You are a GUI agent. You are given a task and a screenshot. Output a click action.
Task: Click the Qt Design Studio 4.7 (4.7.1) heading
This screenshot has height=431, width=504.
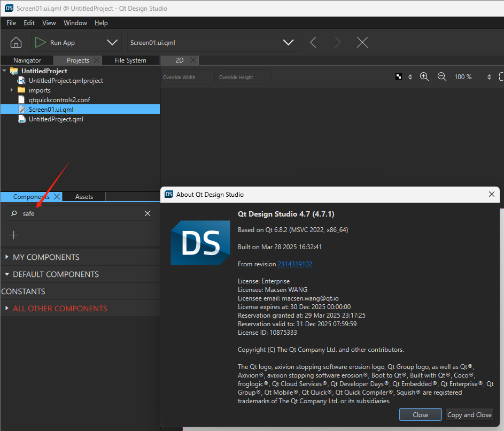pos(286,214)
